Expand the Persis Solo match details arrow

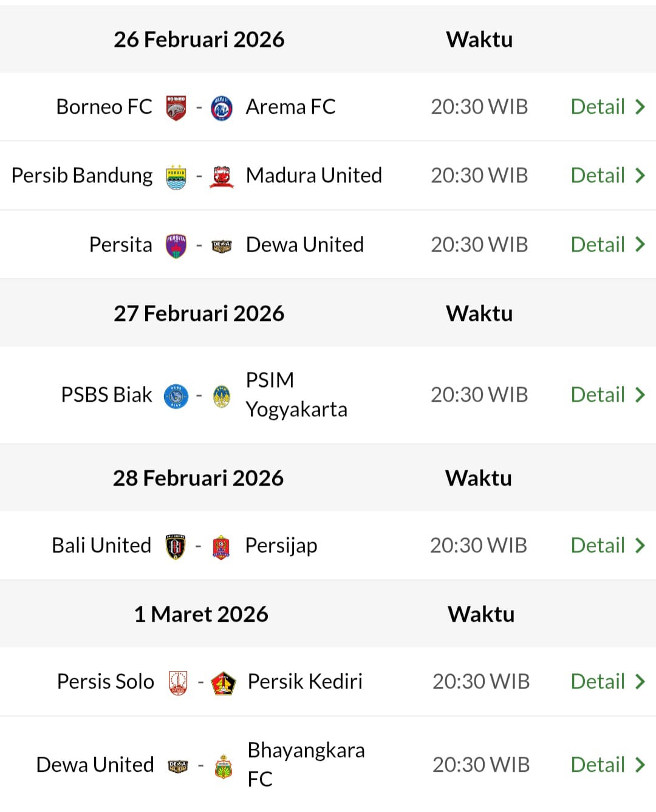point(640,681)
